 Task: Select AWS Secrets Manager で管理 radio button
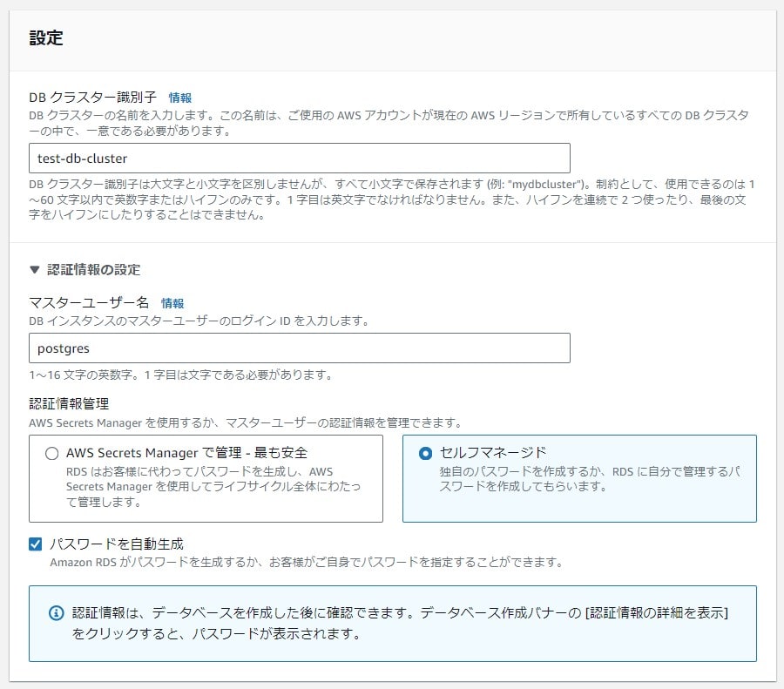(52, 454)
